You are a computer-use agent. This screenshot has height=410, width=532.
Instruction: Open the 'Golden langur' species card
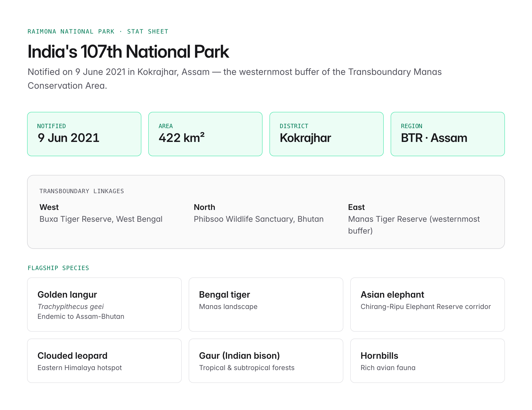[x=104, y=305]
